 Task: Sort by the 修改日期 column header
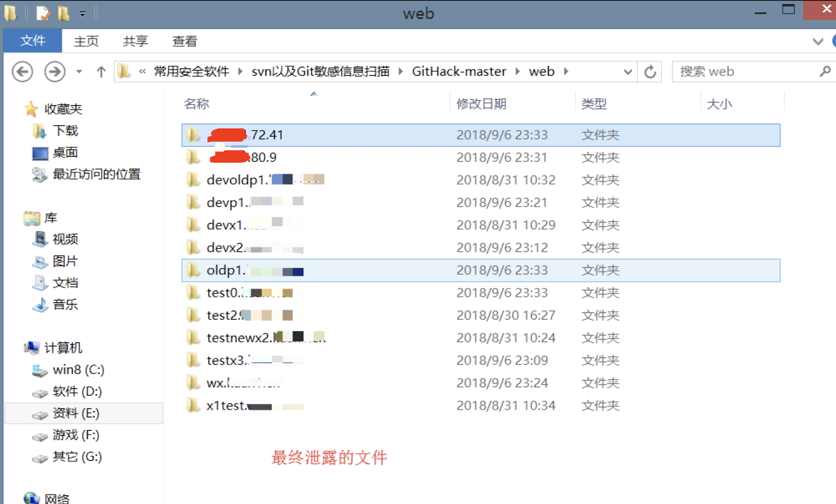point(481,104)
